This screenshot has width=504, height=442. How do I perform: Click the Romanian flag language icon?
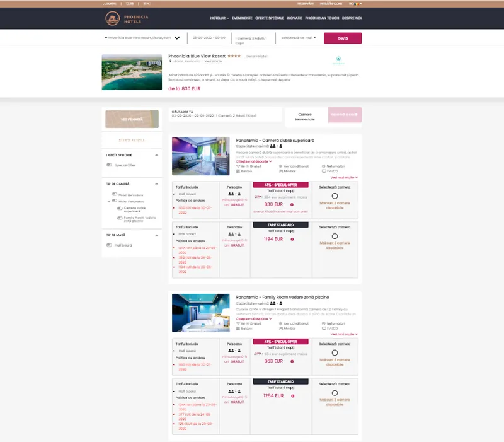click(x=356, y=4)
